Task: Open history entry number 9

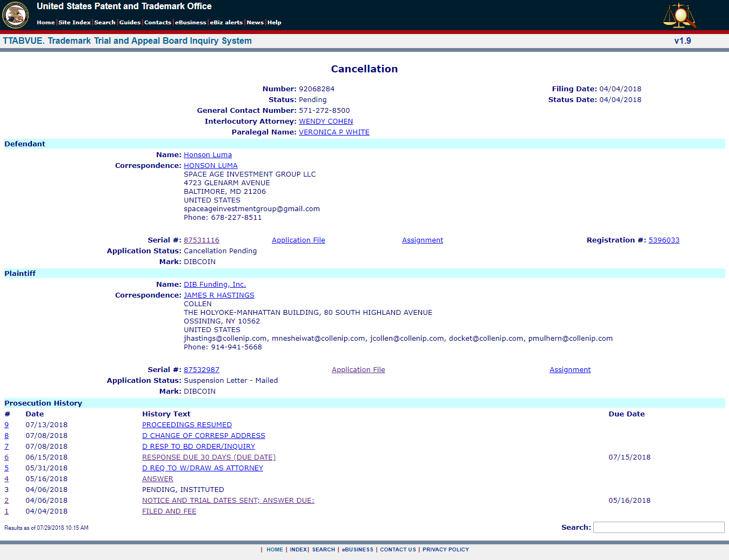Action: [6, 425]
